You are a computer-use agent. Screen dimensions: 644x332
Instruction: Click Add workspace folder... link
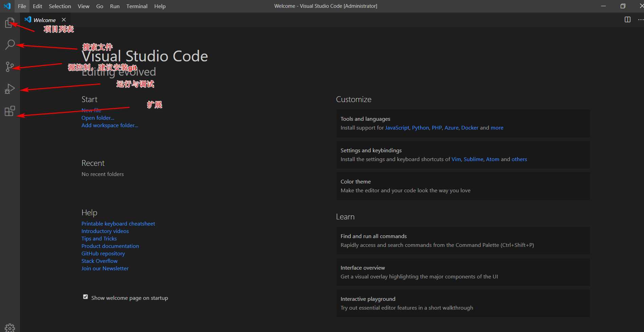click(x=110, y=125)
